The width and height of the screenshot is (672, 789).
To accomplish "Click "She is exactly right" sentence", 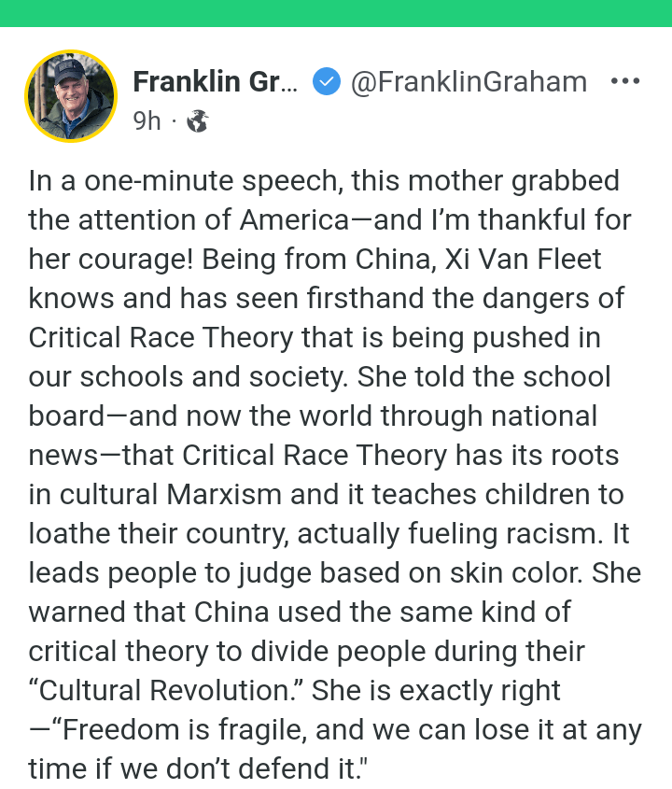I will 437,690.
